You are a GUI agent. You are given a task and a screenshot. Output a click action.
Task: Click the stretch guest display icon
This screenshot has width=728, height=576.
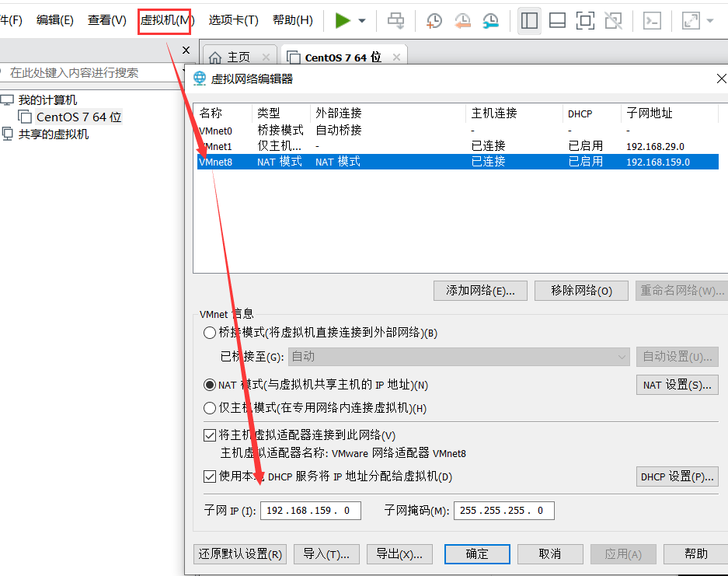click(691, 20)
